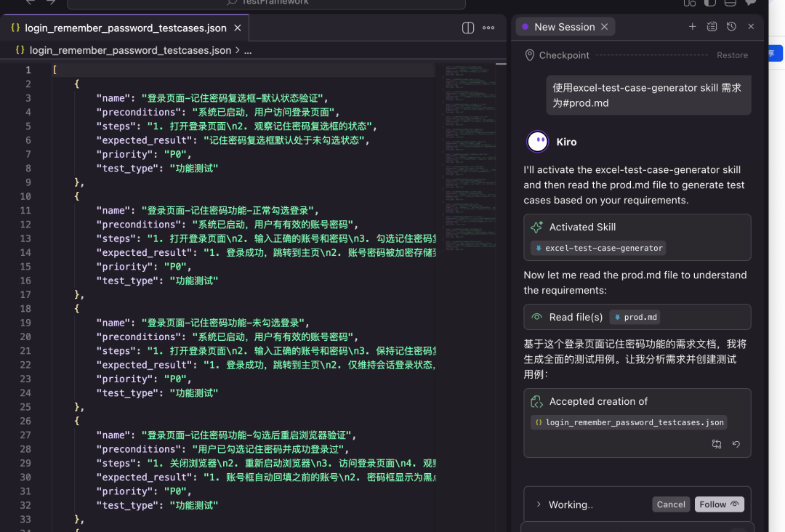The image size is (785, 532).
Task: Open the task list icon in chat header
Action: click(x=712, y=27)
